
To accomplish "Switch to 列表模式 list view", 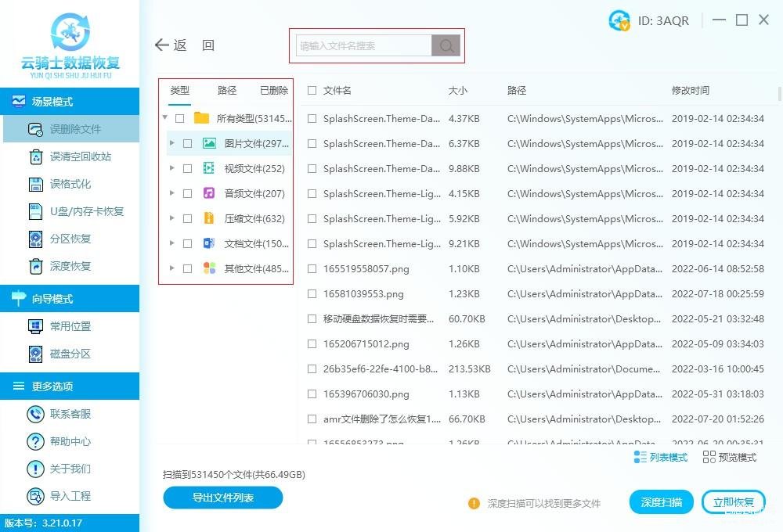I will click(x=660, y=457).
